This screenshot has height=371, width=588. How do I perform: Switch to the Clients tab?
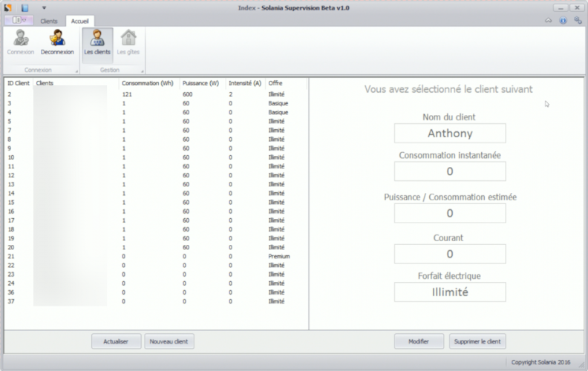[x=49, y=22]
